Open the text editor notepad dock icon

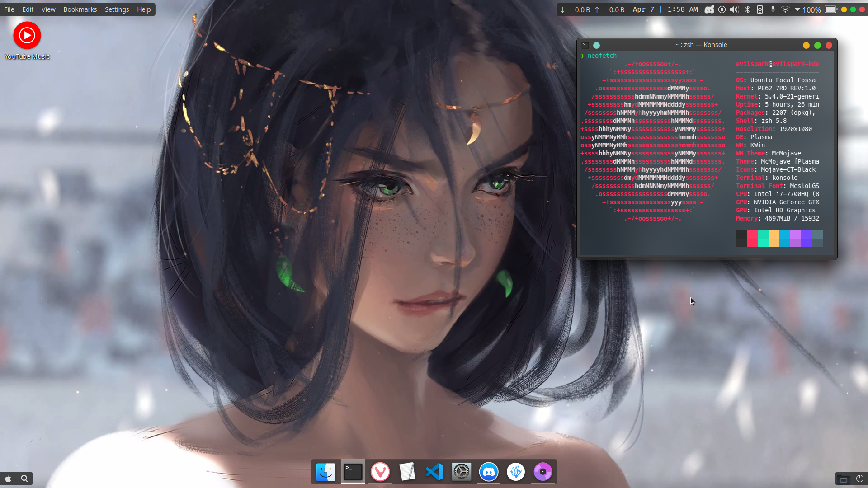coord(407,472)
